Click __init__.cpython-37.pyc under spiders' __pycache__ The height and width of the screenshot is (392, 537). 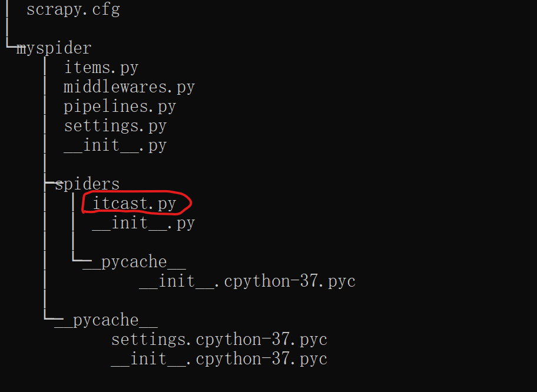pyautogui.click(x=247, y=281)
